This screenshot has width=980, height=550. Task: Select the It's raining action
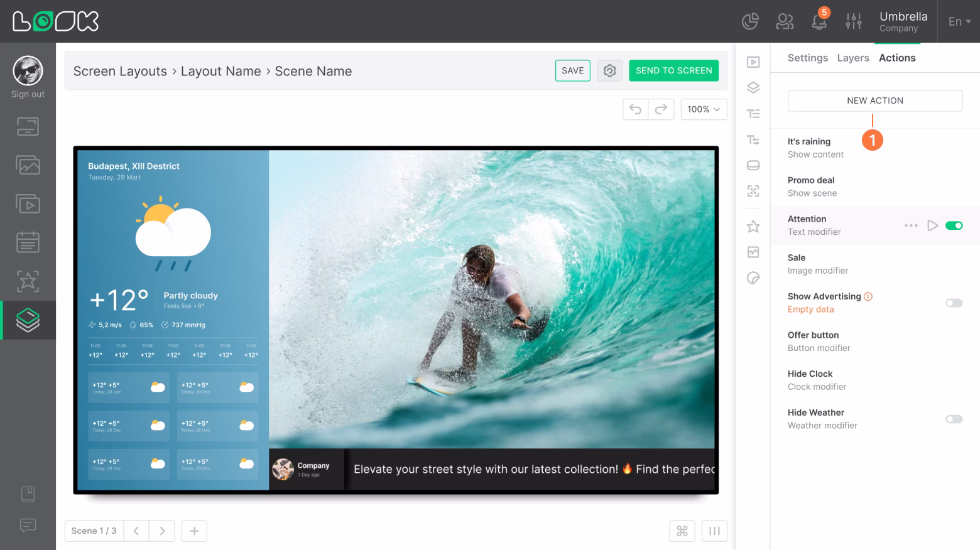[x=875, y=148]
